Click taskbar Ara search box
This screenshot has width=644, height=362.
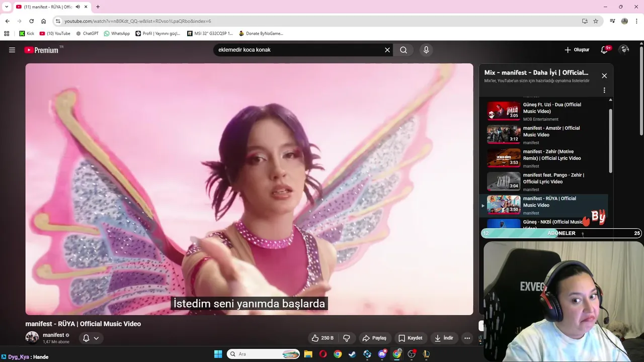pyautogui.click(x=263, y=354)
